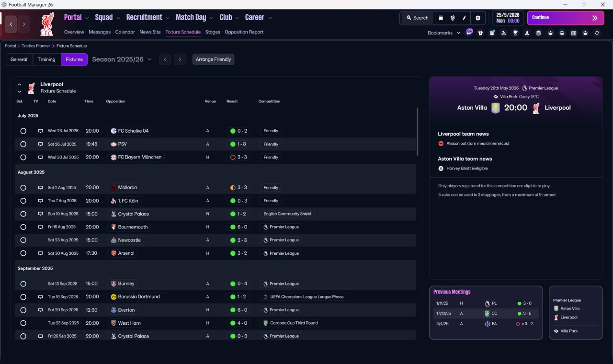Viewport: 613px width, 364px height.
Task: Click the report shortcut icon with exclamation mark
Action: [492, 33]
